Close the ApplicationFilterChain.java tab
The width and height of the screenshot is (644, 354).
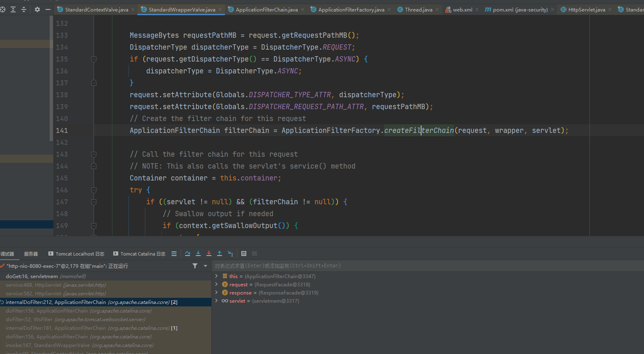303,9
